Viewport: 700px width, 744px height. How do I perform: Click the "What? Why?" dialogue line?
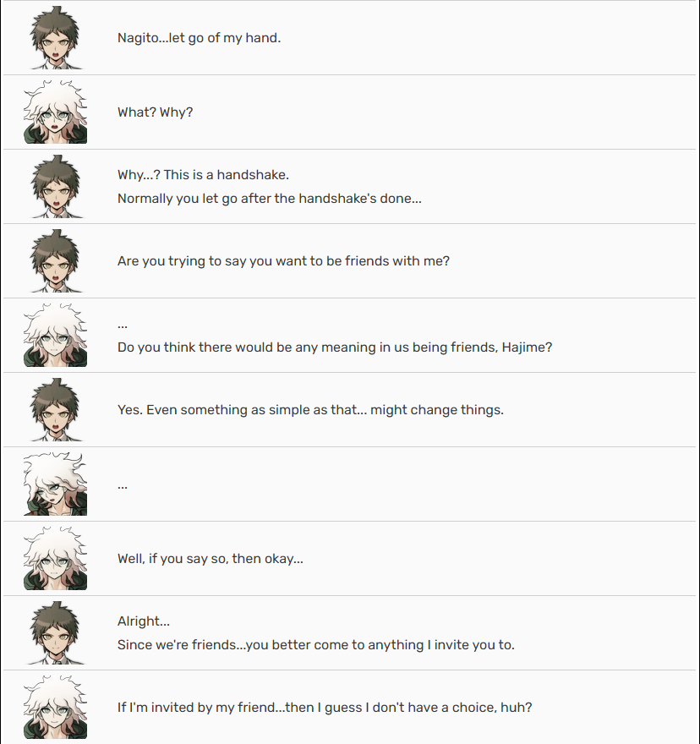tap(156, 112)
